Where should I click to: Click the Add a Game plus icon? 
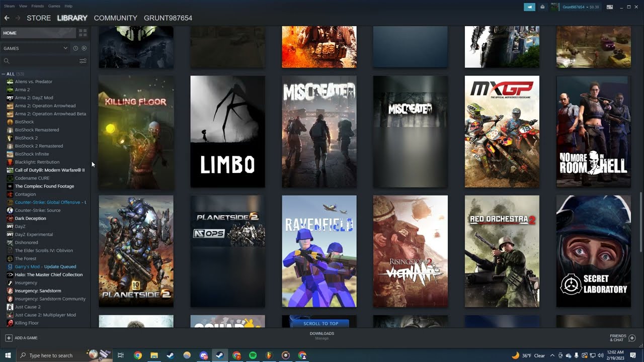9,338
